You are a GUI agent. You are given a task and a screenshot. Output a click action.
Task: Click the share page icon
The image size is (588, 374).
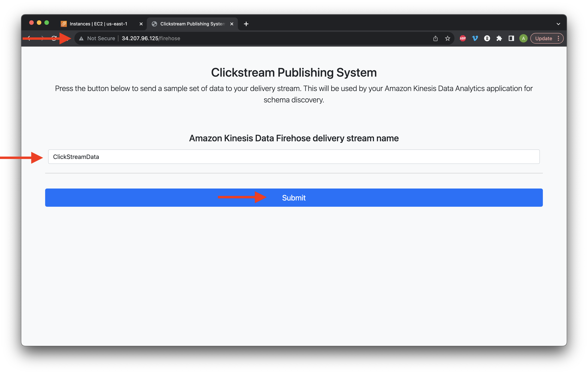pos(435,38)
